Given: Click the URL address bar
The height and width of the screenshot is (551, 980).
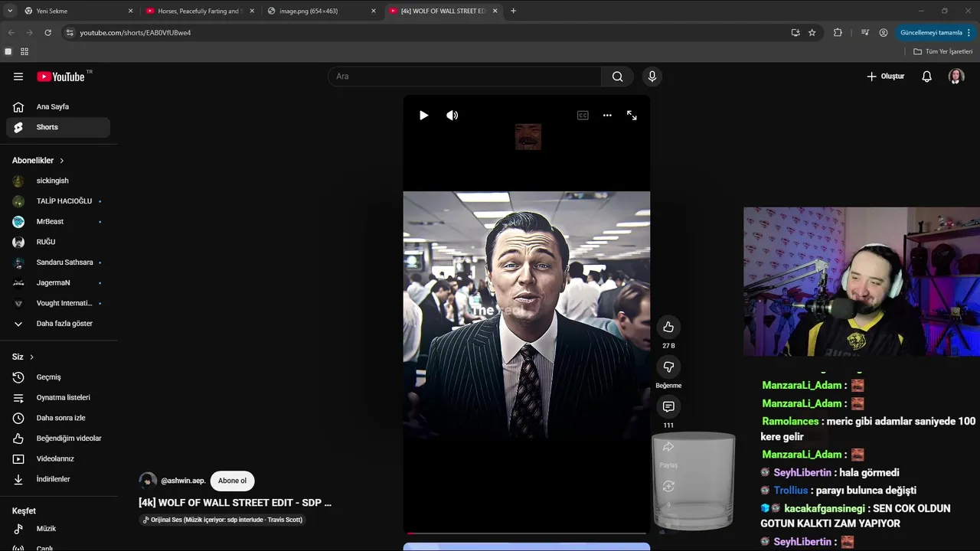Looking at the screenshot, I should pyautogui.click(x=429, y=33).
